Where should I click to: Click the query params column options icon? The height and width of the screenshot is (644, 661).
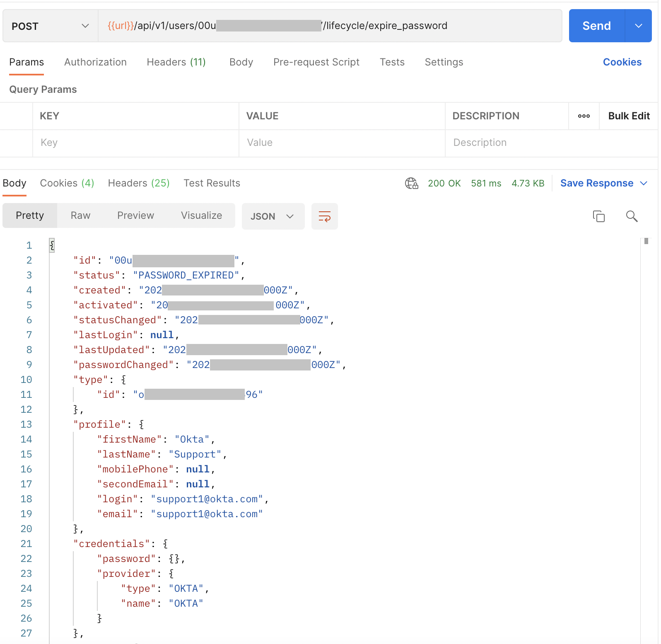[x=584, y=116]
